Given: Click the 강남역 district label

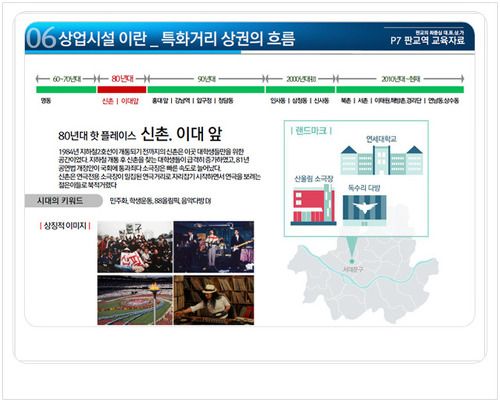Looking at the screenshot, I should [182, 100].
